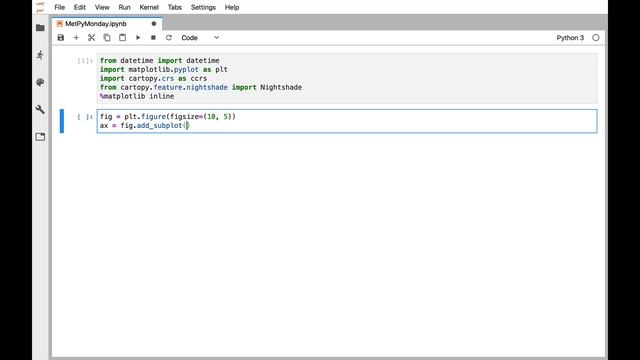Image resolution: width=640 pixels, height=360 pixels.
Task: Open the Kernel menu
Action: 149,7
